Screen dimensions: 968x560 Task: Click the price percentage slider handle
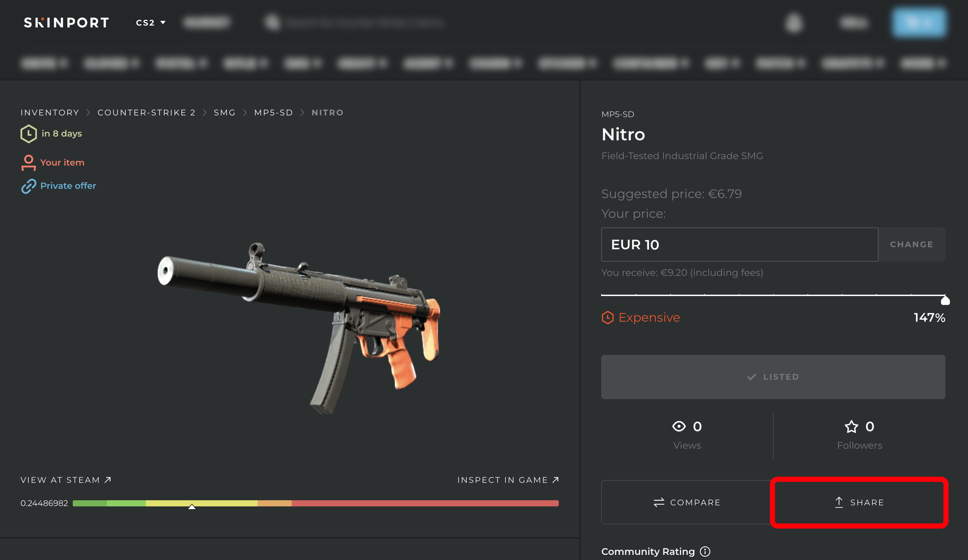[x=945, y=300]
